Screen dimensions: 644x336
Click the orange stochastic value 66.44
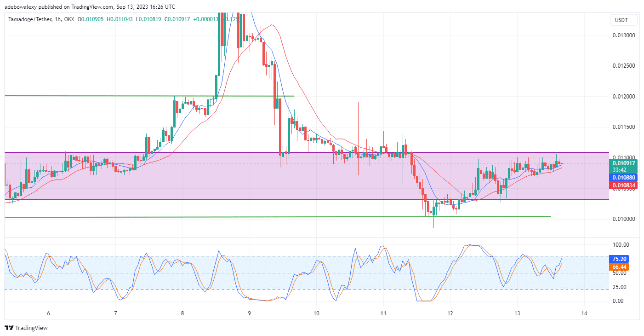click(620, 267)
